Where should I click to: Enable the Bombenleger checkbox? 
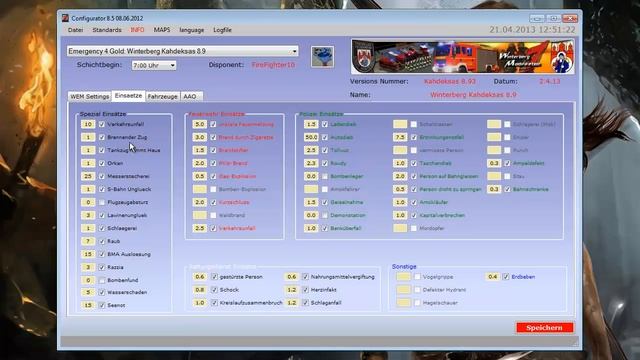point(324,176)
